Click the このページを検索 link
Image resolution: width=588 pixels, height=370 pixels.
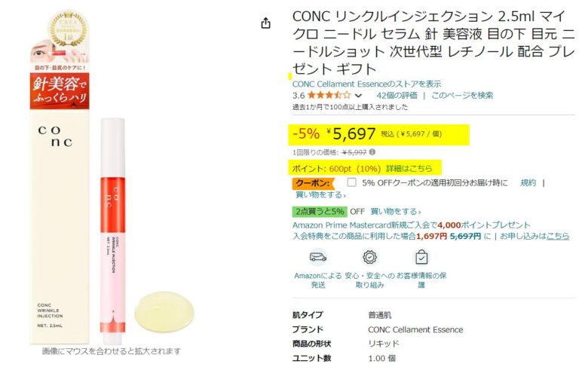[462, 95]
